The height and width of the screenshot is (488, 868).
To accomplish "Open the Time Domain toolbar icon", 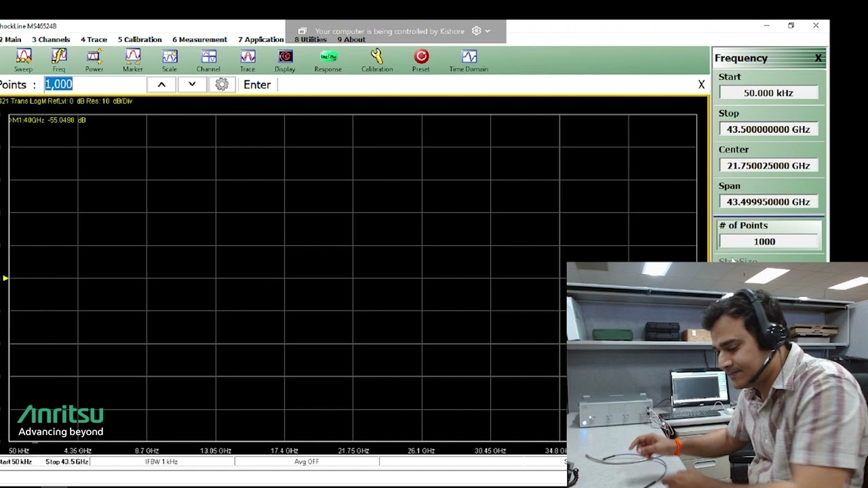I will tap(469, 60).
